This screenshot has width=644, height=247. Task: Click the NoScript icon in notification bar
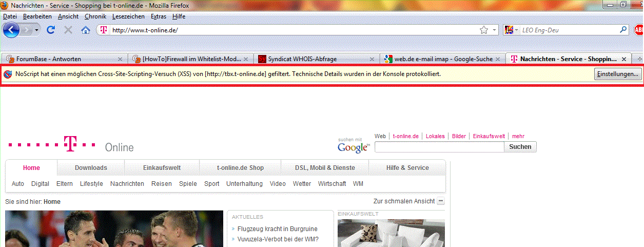(8, 74)
